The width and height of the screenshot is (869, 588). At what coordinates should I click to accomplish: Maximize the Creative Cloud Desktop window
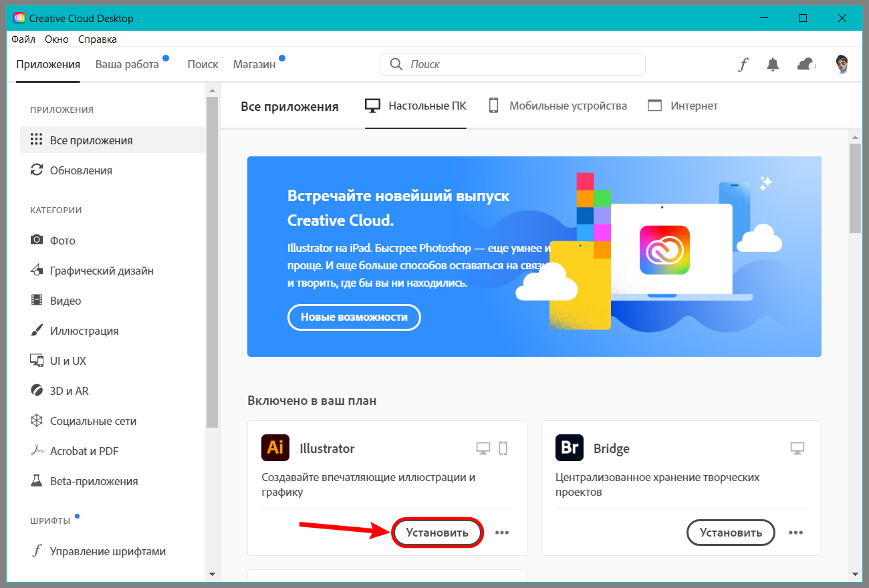(x=803, y=18)
